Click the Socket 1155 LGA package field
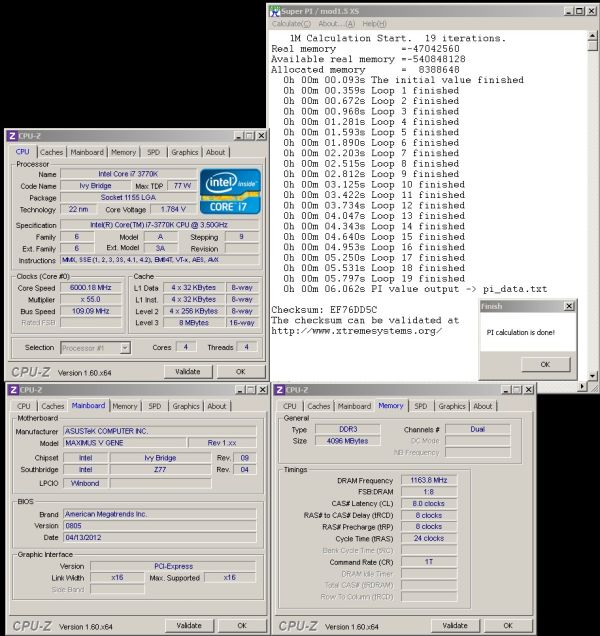 point(128,198)
